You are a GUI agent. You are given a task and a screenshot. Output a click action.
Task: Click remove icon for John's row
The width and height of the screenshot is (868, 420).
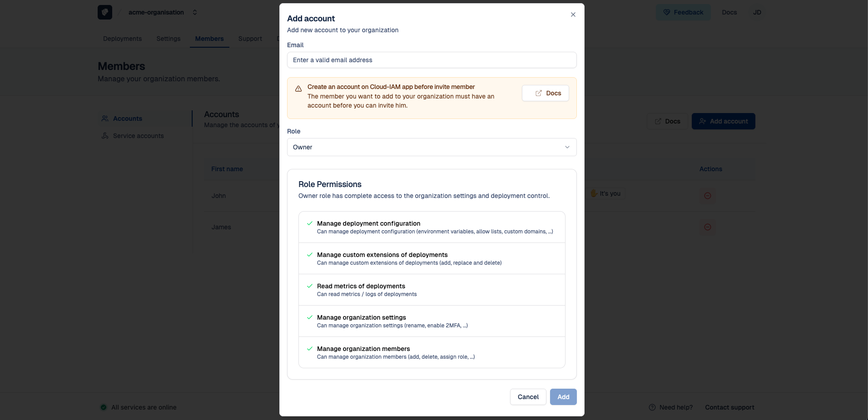707,196
